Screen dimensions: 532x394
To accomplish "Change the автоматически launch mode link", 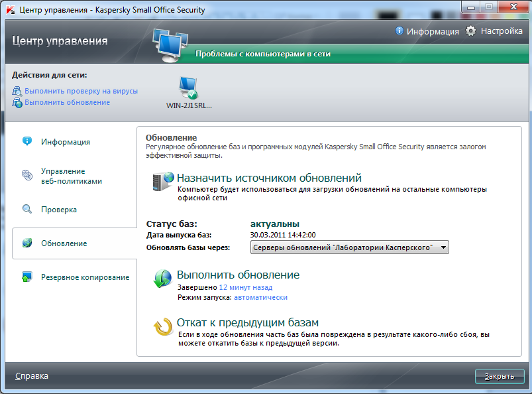I will click(260, 298).
